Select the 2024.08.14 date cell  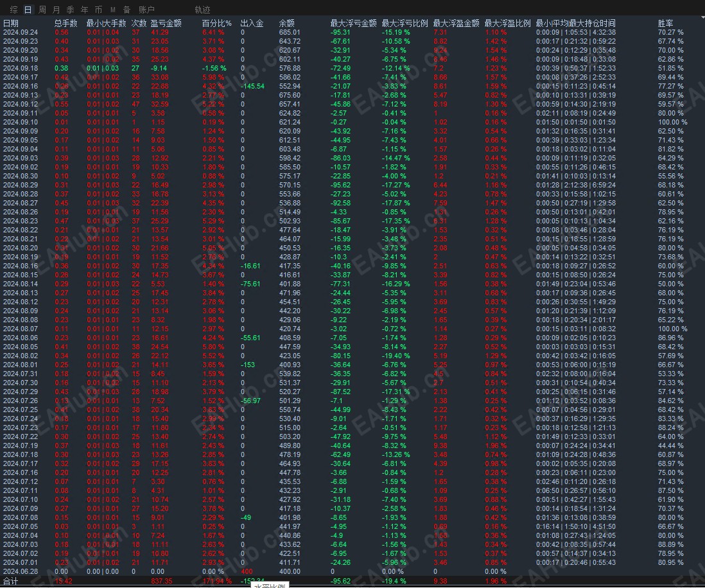(21, 284)
